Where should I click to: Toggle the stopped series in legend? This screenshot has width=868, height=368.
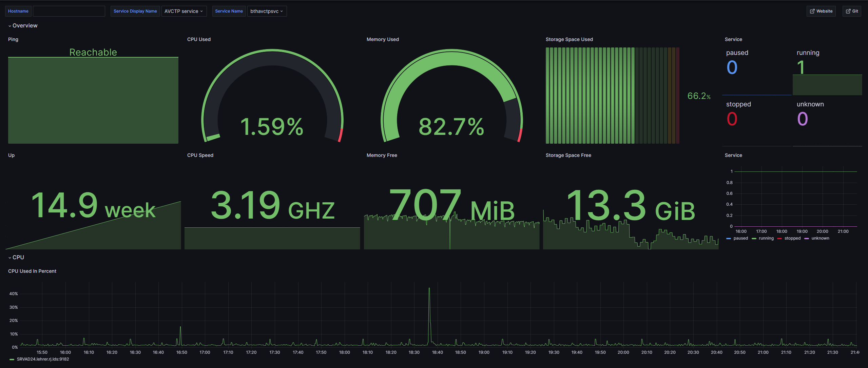pos(792,238)
